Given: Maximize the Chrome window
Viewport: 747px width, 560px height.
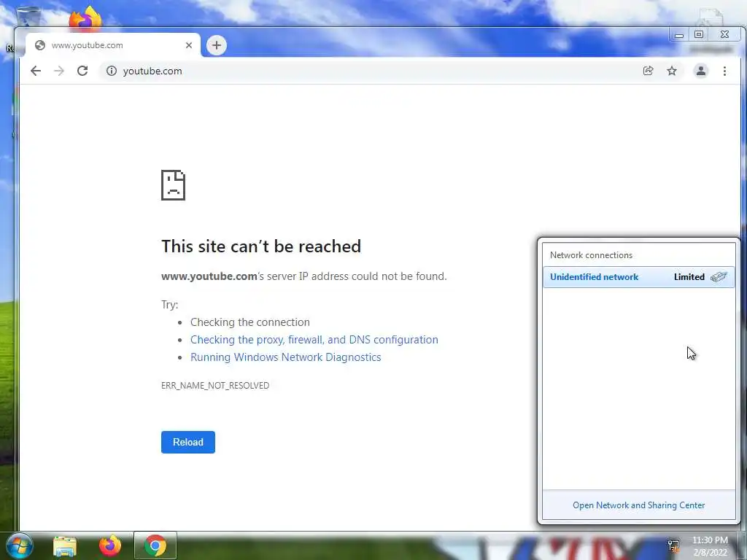Looking at the screenshot, I should coord(699,34).
